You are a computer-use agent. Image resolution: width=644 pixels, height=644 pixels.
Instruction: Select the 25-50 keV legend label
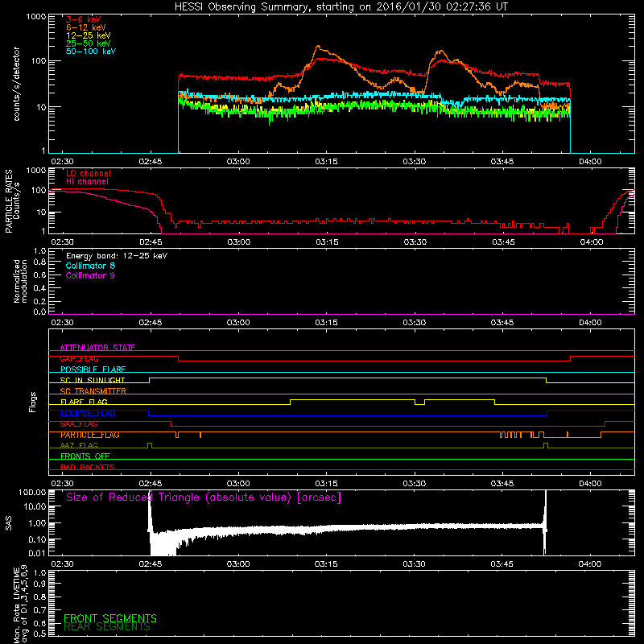coord(89,43)
